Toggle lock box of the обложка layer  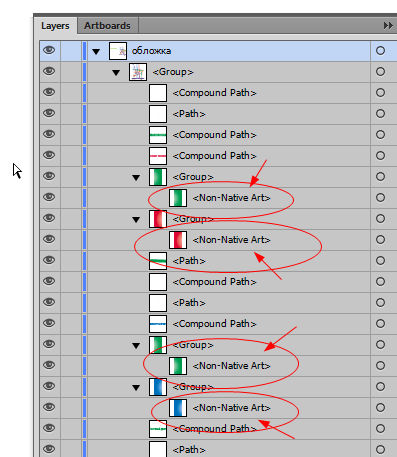point(71,51)
